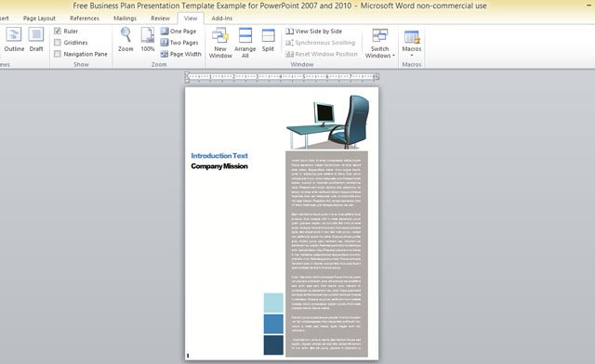This screenshot has height=364, width=595.
Task: Open the Page Layout tab
Action: point(39,18)
